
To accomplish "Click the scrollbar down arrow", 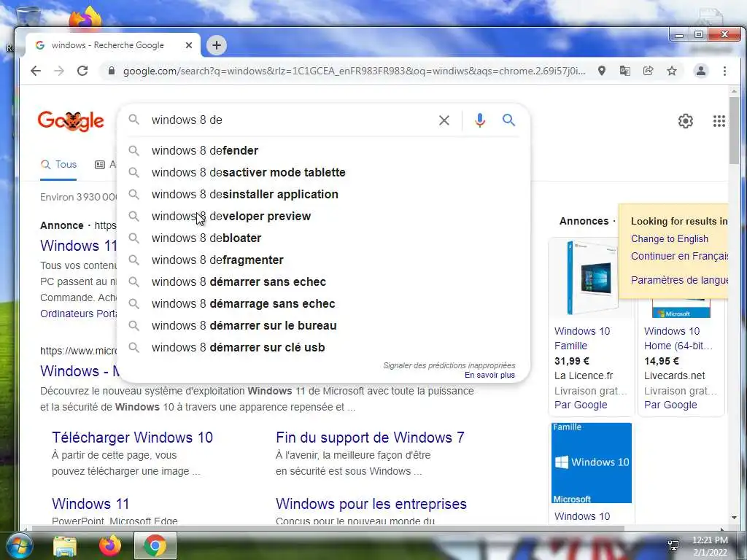I will coord(734,518).
